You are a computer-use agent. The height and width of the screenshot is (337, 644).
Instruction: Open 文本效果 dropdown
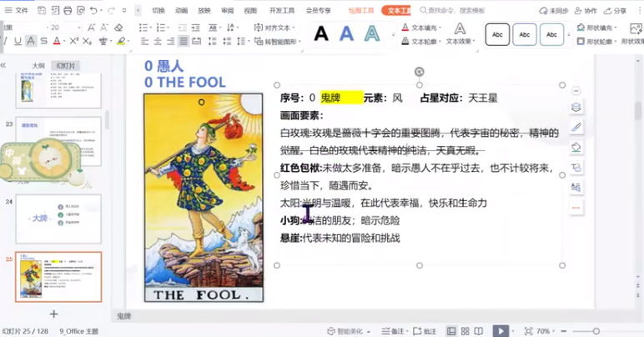pos(460,33)
